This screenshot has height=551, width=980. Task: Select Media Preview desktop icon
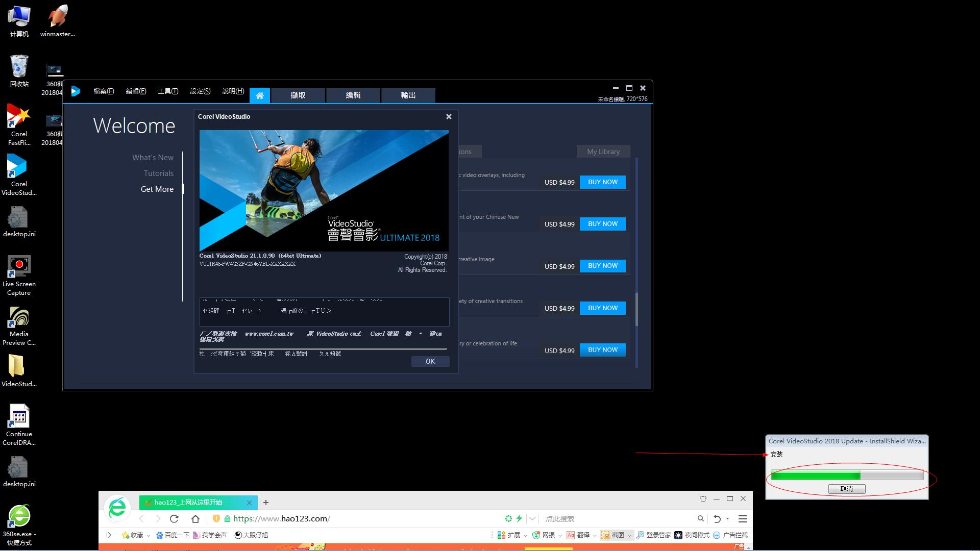(19, 325)
